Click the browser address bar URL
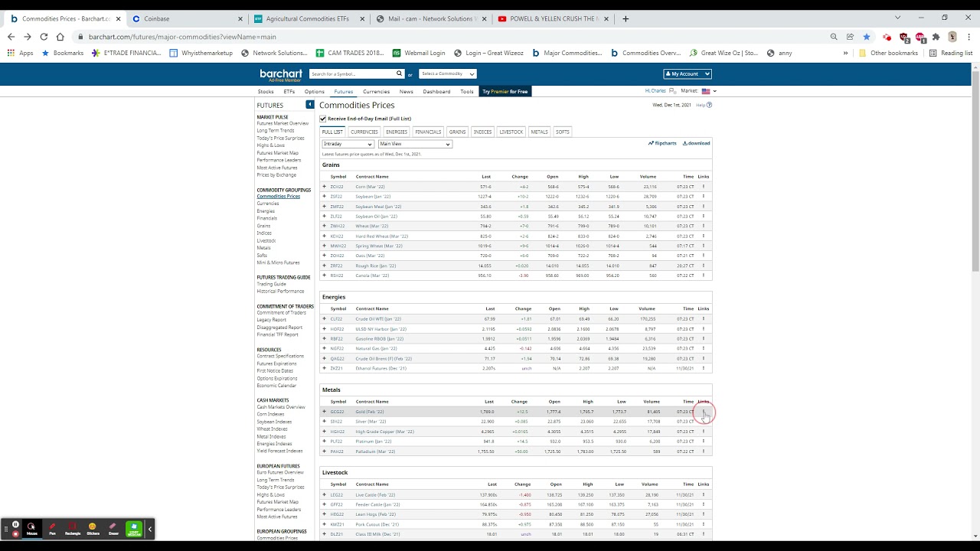The width and height of the screenshot is (980, 551). click(182, 37)
